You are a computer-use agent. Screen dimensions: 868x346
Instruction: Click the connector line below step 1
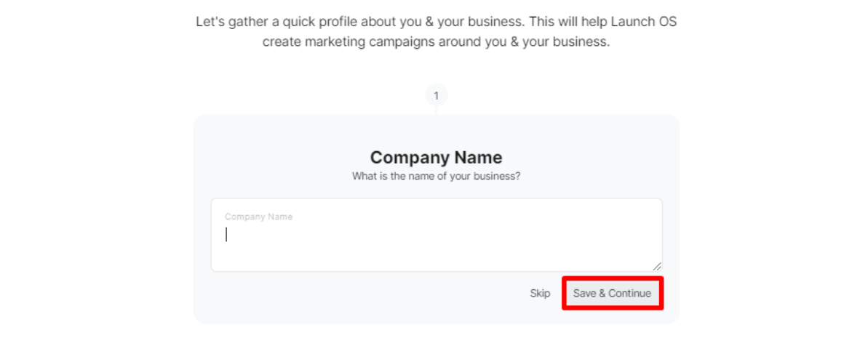click(437, 111)
